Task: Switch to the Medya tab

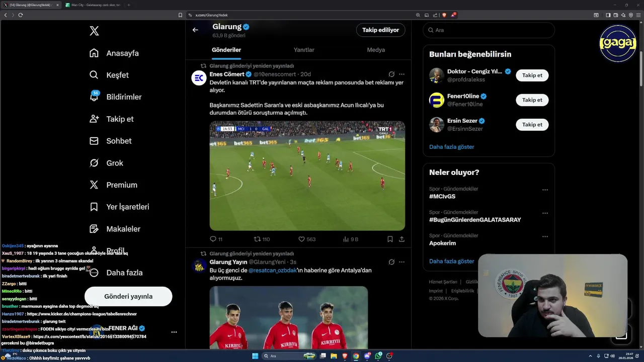Action: click(376, 50)
